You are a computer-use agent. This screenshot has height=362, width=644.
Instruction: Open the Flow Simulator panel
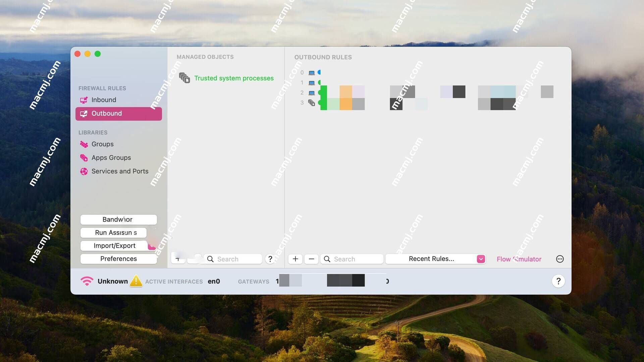(x=518, y=258)
